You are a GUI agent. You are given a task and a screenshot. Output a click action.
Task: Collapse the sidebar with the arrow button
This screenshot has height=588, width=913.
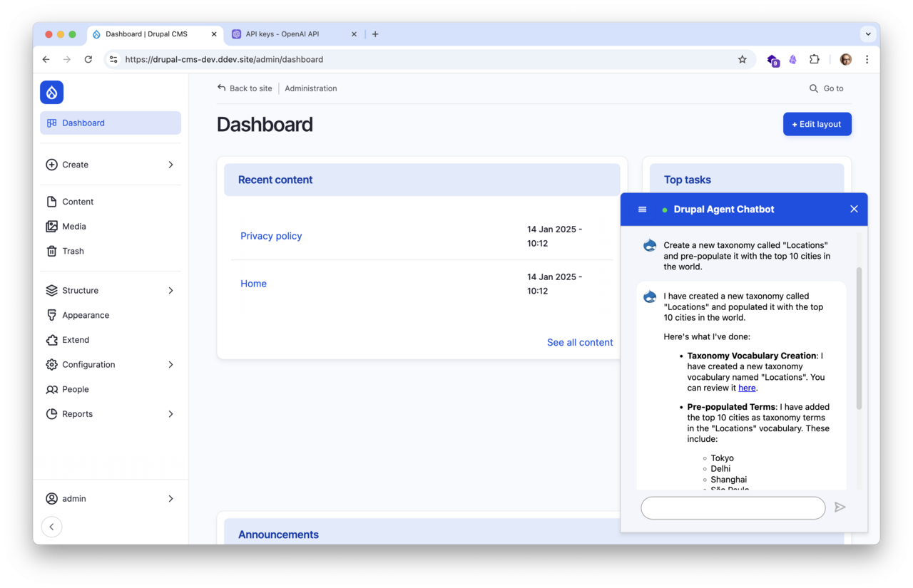[51, 527]
